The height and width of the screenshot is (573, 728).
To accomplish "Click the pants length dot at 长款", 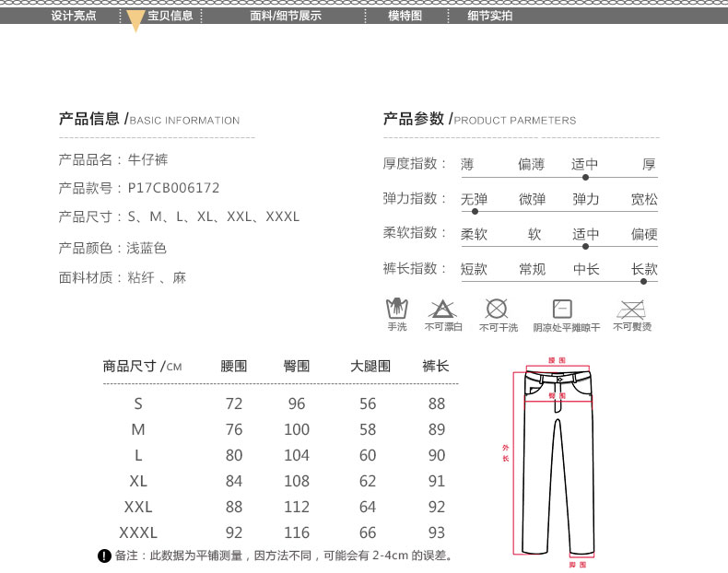I will (643, 281).
